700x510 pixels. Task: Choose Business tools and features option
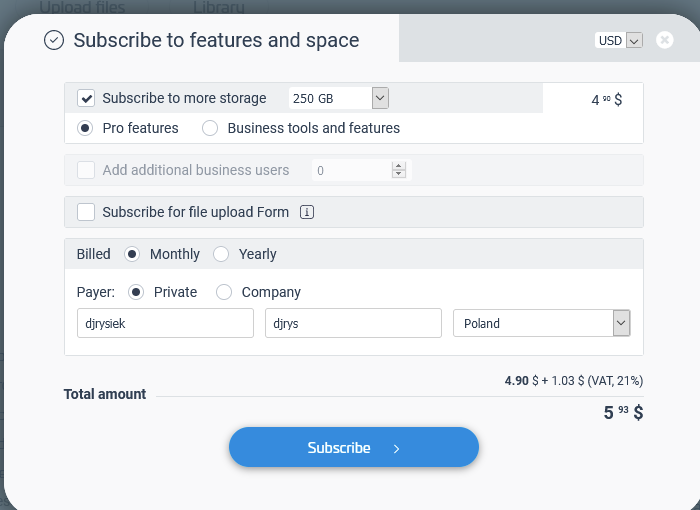click(210, 128)
